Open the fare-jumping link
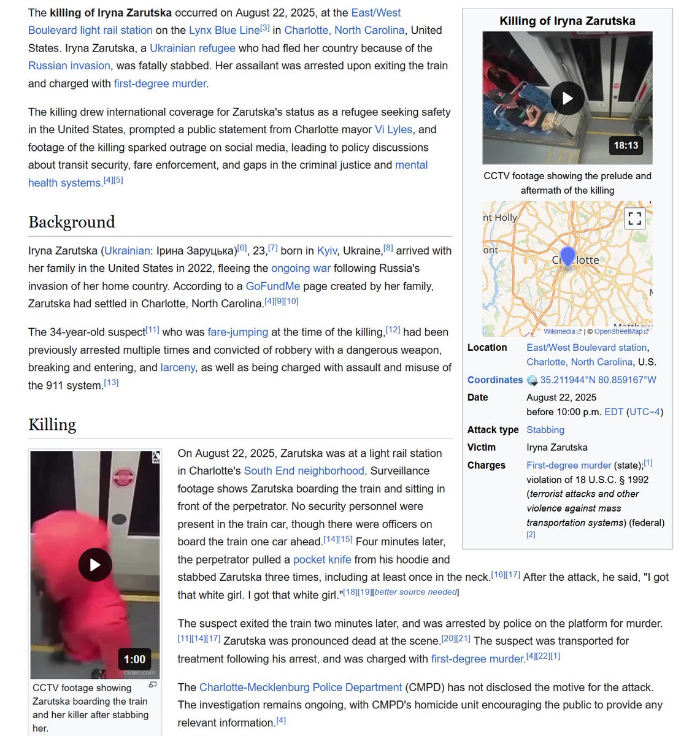Viewport: 700px width, 736px height. tap(238, 332)
